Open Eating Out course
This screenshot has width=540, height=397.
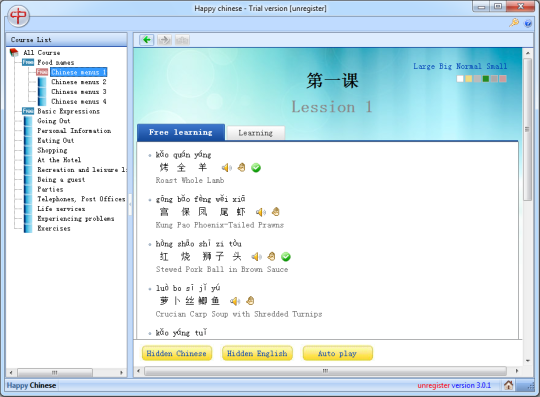(x=55, y=140)
